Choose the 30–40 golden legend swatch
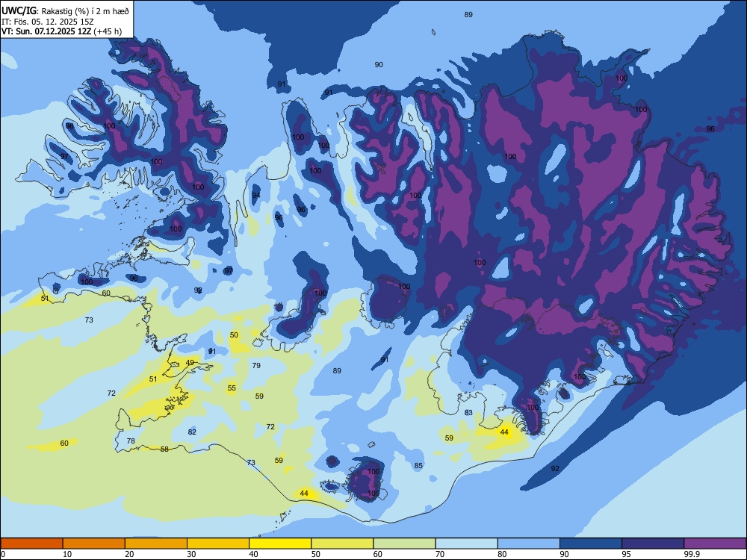The width and height of the screenshot is (747, 560). [x=218, y=544]
